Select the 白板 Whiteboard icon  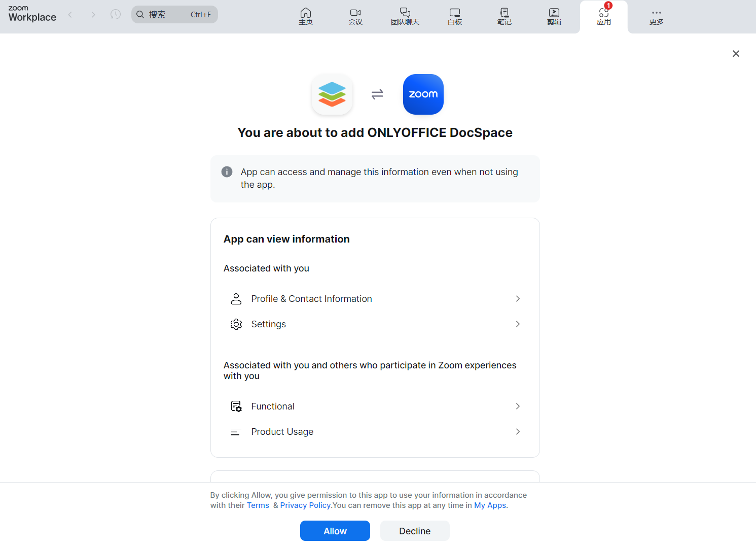(454, 16)
